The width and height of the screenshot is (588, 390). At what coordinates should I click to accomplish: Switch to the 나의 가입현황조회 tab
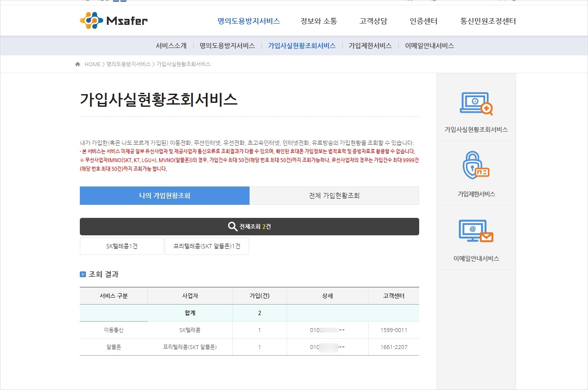tap(164, 196)
